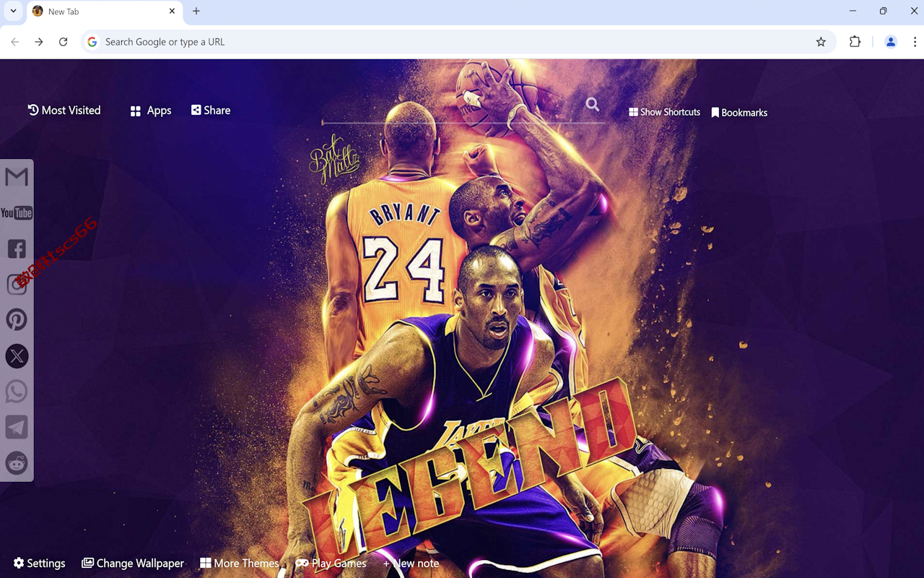
Task: Open Chrome Extensions puzzle icon
Action: pyautogui.click(x=855, y=42)
